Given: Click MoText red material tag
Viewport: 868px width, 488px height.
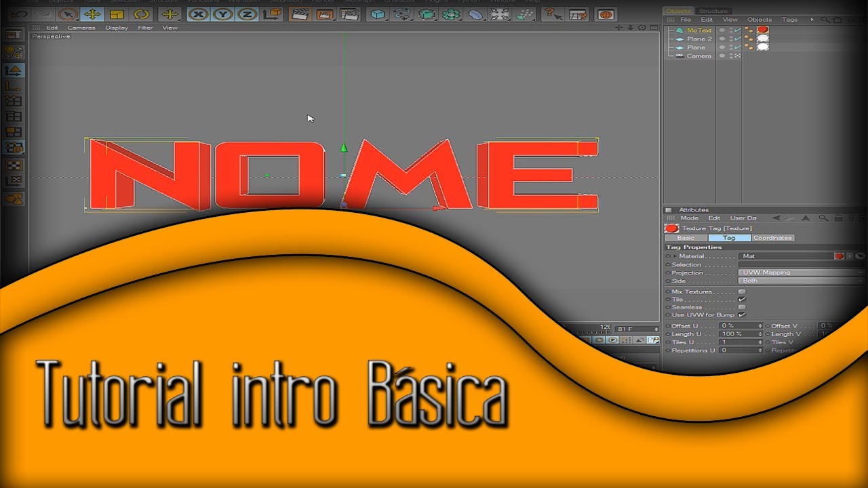Looking at the screenshot, I should click(763, 30).
